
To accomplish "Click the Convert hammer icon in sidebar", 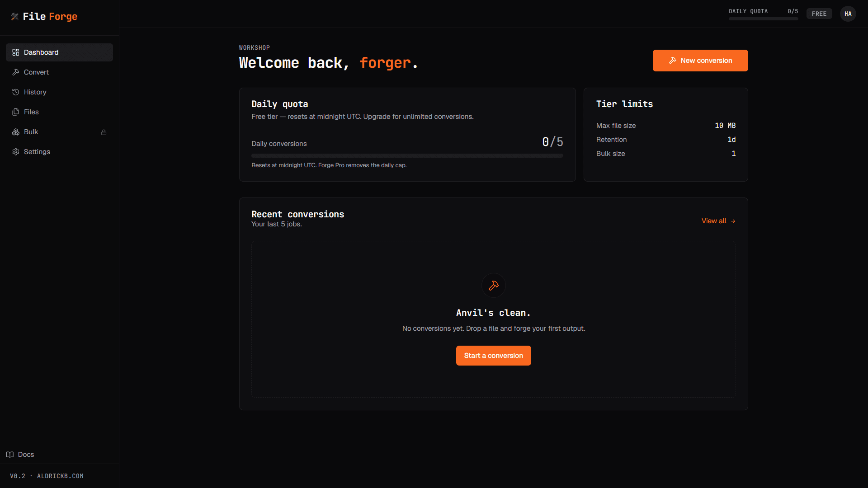I will click(16, 72).
